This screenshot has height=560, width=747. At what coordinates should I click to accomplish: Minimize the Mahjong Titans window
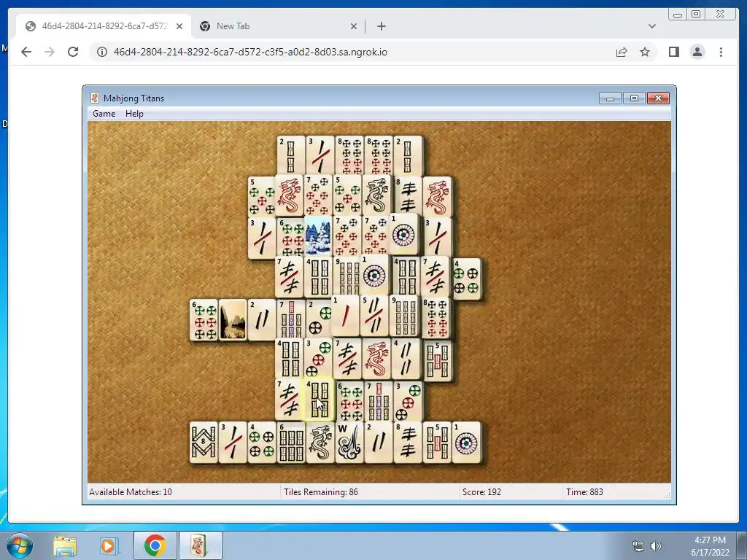point(611,98)
